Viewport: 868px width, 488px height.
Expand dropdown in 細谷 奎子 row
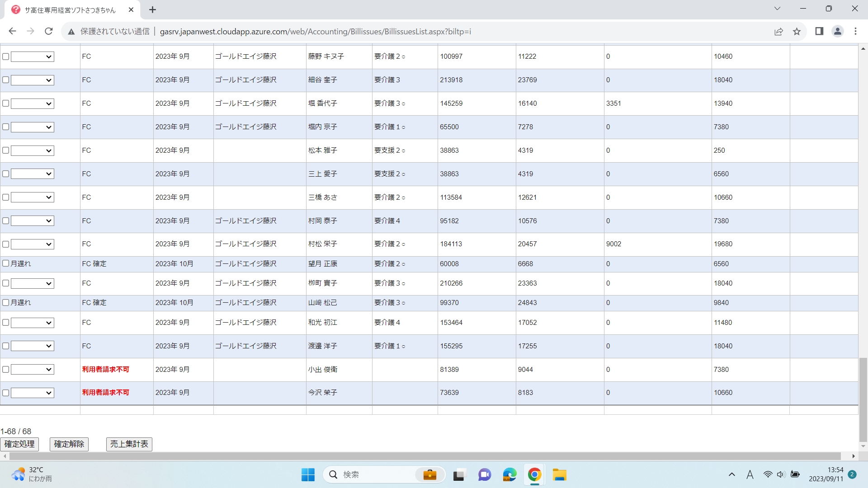pos(33,80)
